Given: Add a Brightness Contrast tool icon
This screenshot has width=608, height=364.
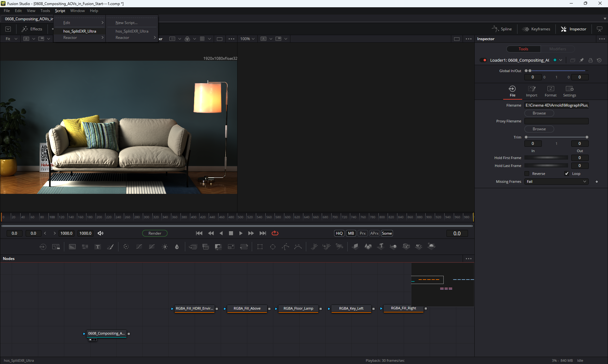Looking at the screenshot, I should 165,247.
